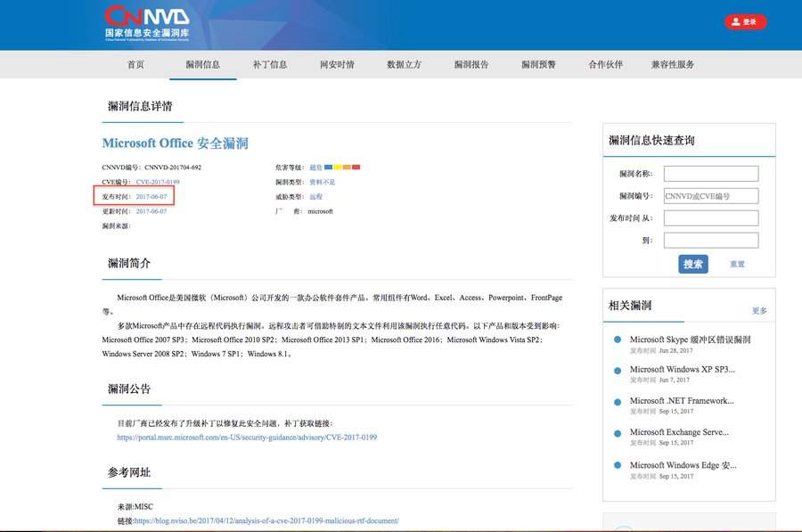The height and width of the screenshot is (532, 802).
Task: Open the 漏洞预警 navigation tab
Action: click(538, 64)
